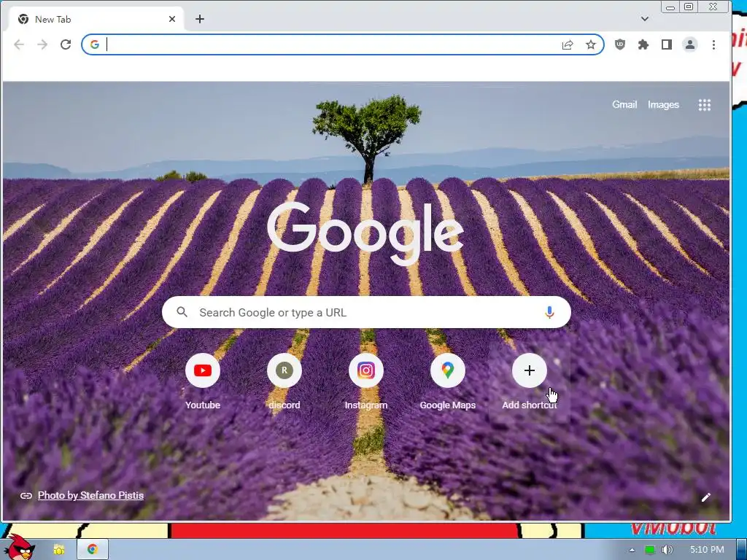Click the link icon beside photo credit
747x560 pixels.
(x=26, y=496)
